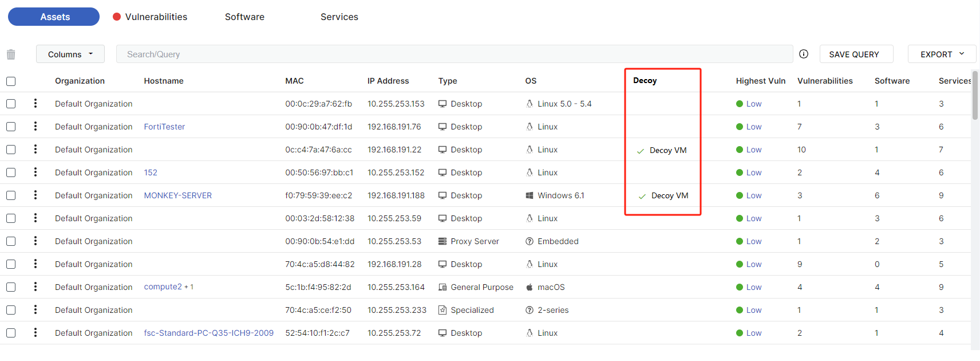Toggle the select-all checkbox in header
The height and width of the screenshot is (361, 980).
click(x=11, y=81)
